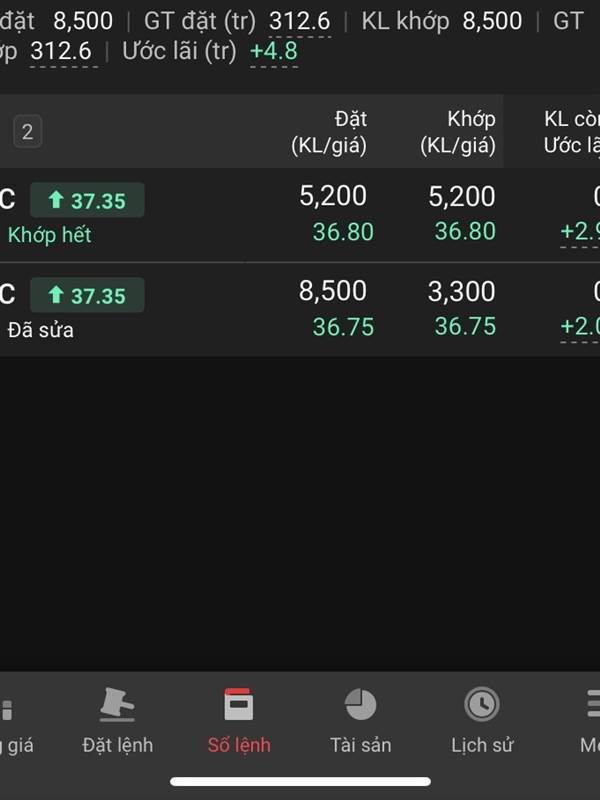Switch to the Lịch sử tab label
The image size is (600, 800).
(482, 745)
